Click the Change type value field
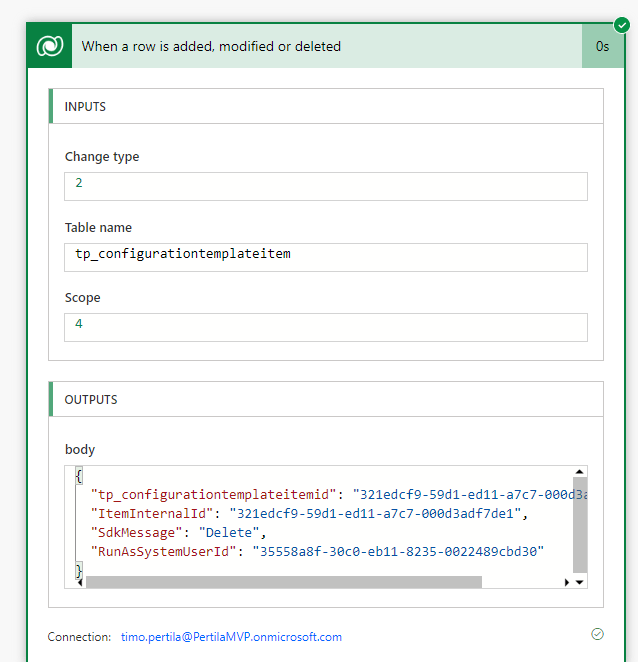 [x=325, y=186]
